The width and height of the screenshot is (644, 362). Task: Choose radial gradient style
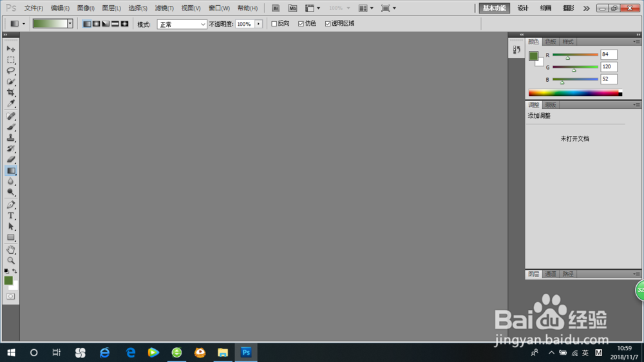pos(96,24)
